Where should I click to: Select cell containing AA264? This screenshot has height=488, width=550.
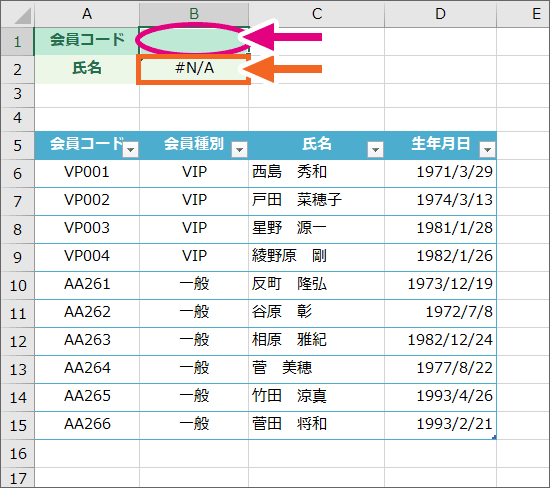pos(87,369)
